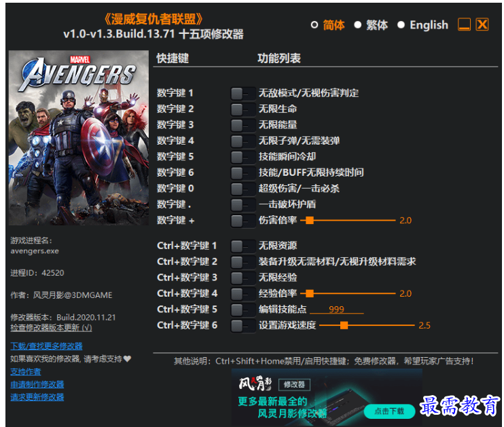
Task: Click the 数字键 0 hotkey label
Action: pos(175,189)
